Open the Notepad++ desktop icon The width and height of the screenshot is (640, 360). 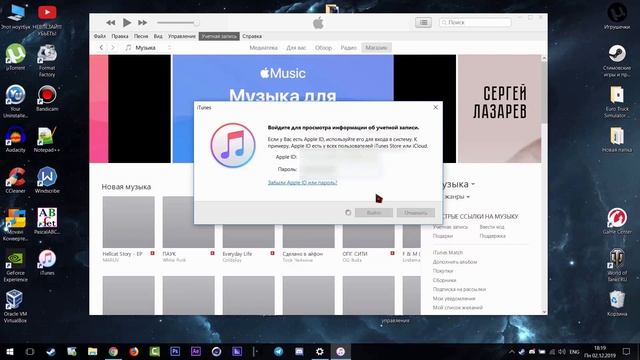coord(47,139)
